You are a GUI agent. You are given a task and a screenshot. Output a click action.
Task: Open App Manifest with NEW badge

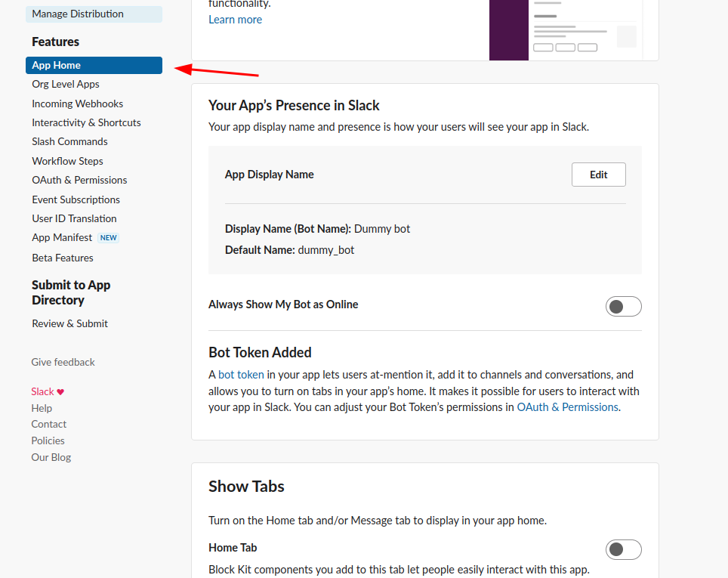(x=62, y=238)
